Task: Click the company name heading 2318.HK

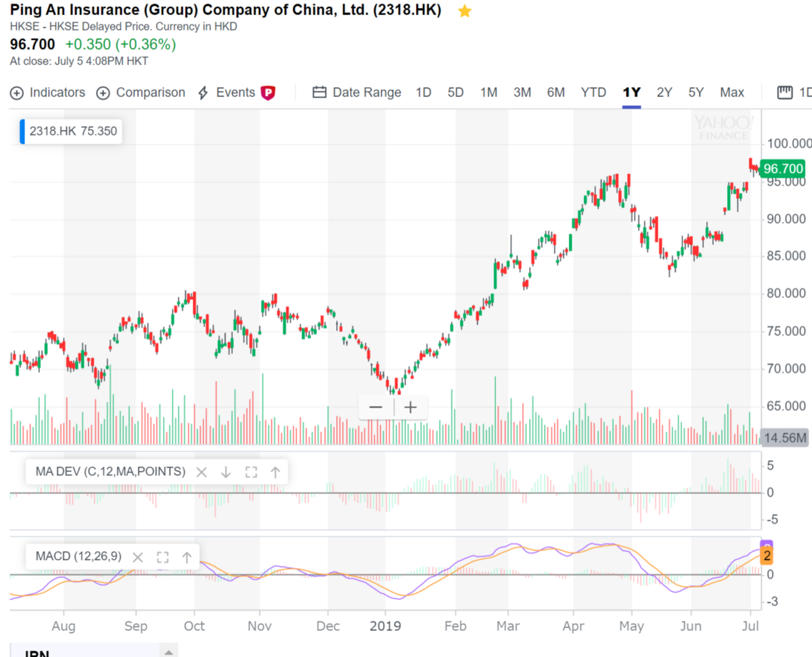Action: (x=225, y=10)
